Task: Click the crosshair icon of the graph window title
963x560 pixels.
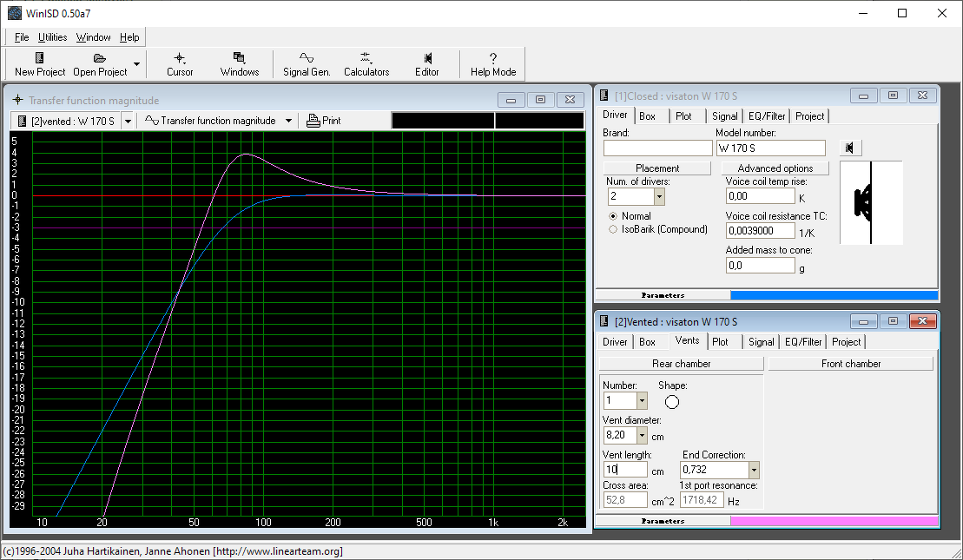Action: click(x=18, y=100)
